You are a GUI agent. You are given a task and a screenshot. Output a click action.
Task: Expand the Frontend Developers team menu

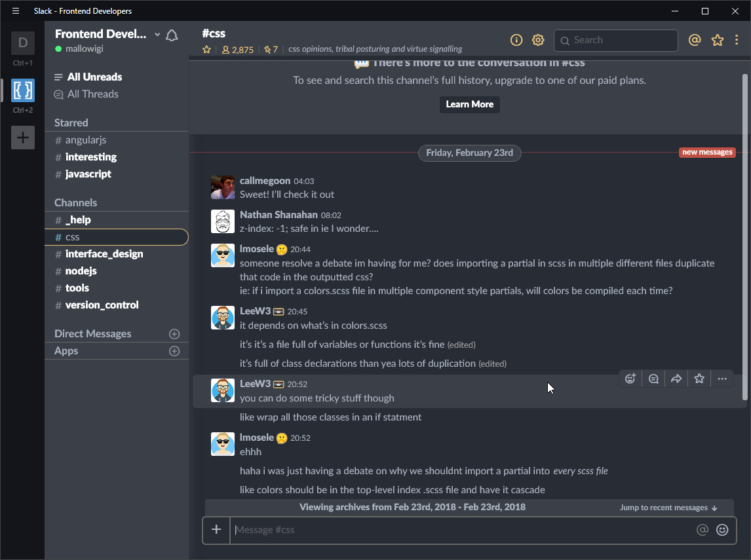pos(157,35)
